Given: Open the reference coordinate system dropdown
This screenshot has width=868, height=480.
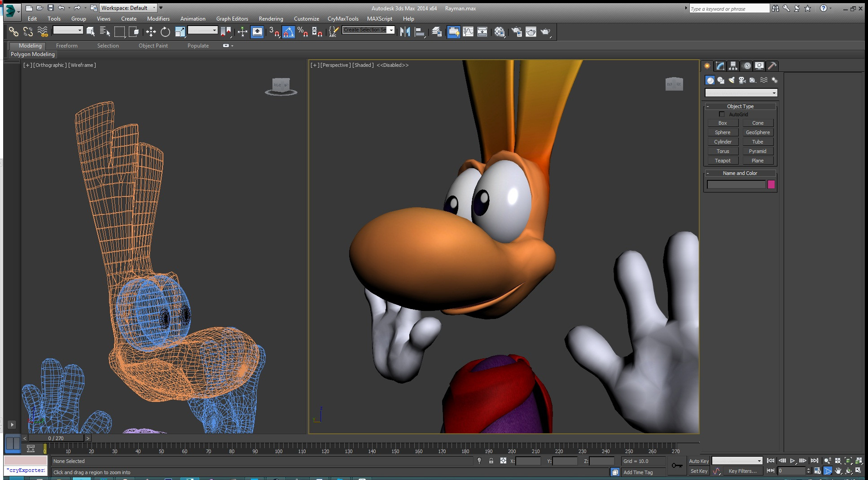Looking at the screenshot, I should (203, 30).
